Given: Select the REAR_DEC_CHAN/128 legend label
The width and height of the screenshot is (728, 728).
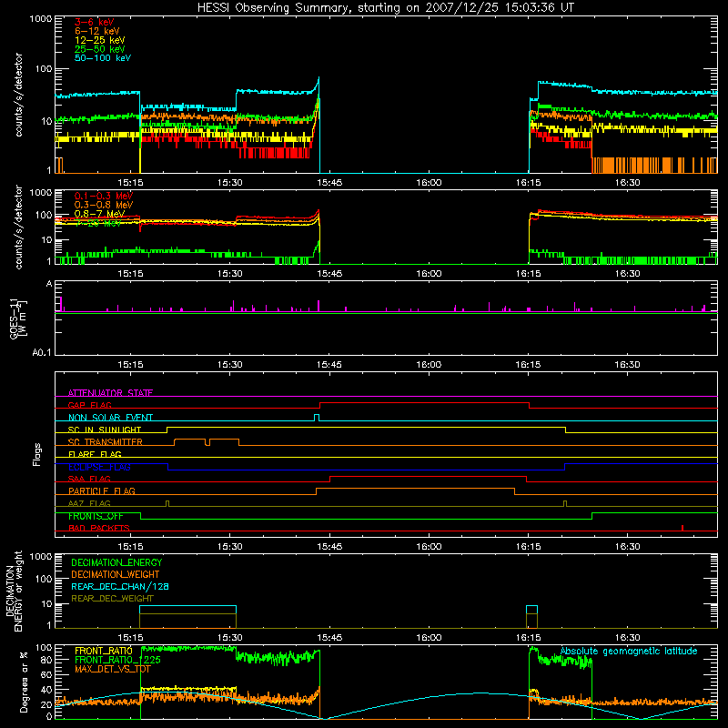Looking at the screenshot, I should click(x=120, y=586).
